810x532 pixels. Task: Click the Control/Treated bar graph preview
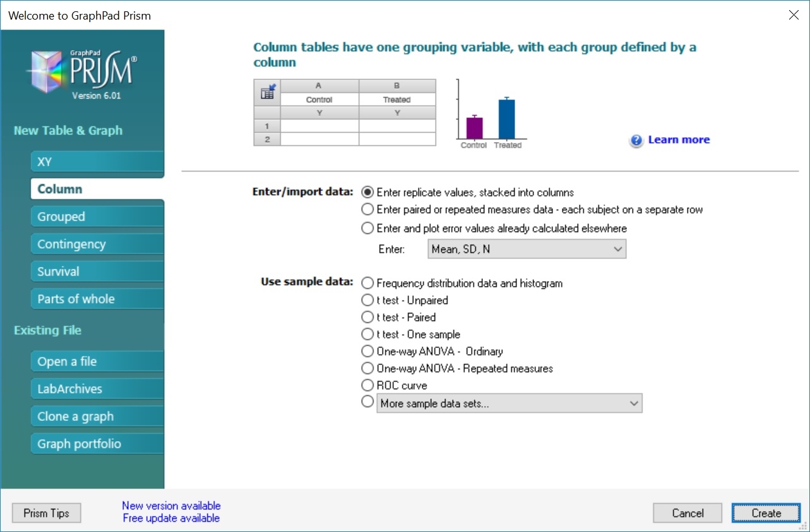click(x=491, y=114)
